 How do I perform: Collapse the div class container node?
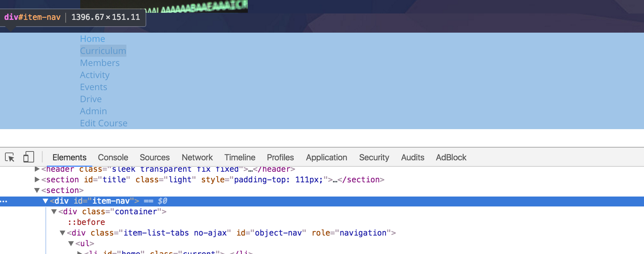point(54,211)
